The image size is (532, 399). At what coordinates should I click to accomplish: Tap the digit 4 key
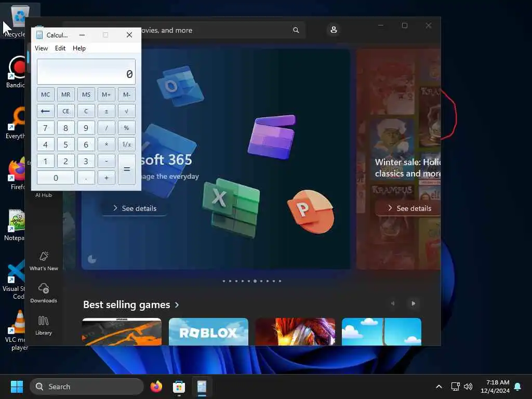[46, 144]
